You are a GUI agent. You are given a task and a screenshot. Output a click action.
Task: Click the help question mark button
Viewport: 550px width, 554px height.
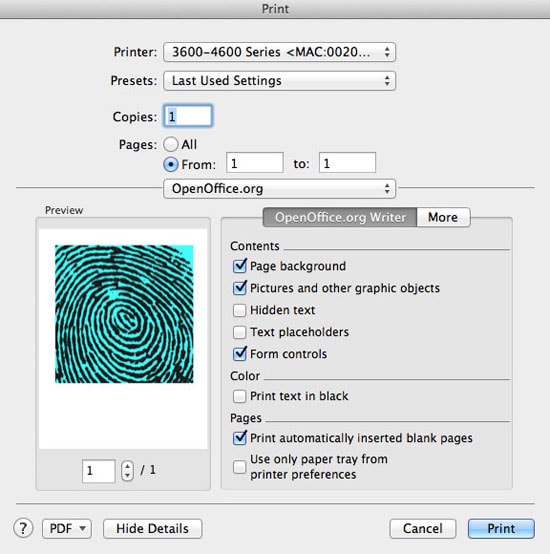[x=23, y=528]
